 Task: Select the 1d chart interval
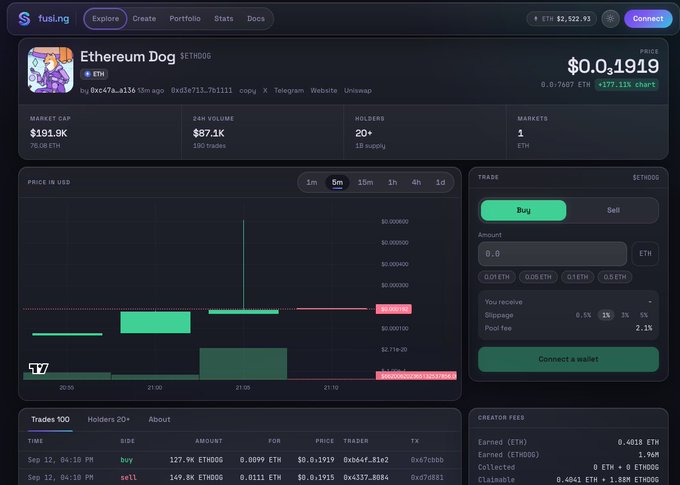pos(441,182)
